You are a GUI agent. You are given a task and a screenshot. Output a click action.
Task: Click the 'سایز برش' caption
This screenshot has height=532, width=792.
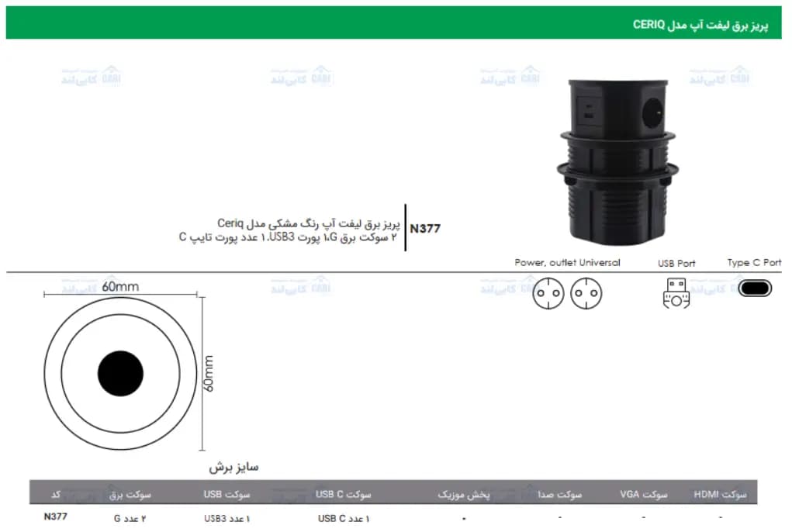pyautogui.click(x=233, y=467)
